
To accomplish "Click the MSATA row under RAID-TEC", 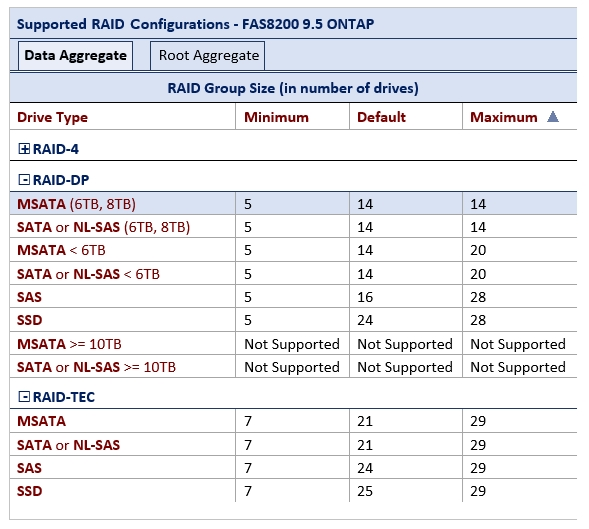I will pyautogui.click(x=293, y=421).
